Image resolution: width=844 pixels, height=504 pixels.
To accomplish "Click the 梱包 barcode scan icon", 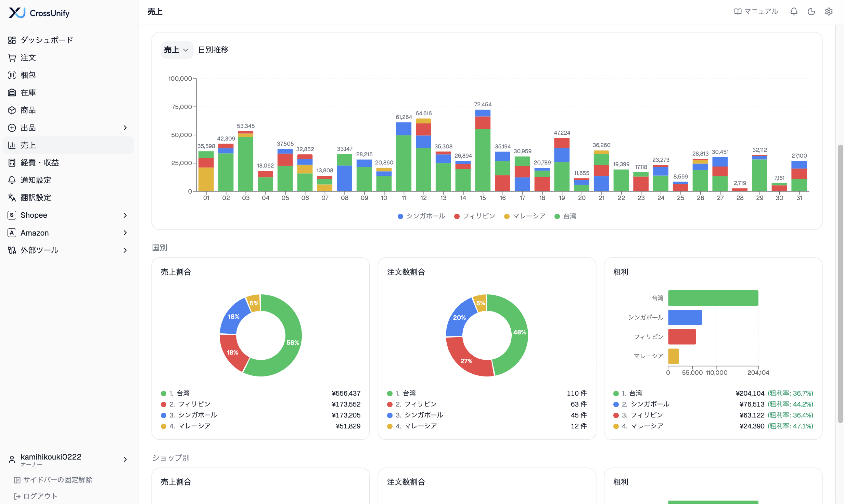I will coord(12,75).
